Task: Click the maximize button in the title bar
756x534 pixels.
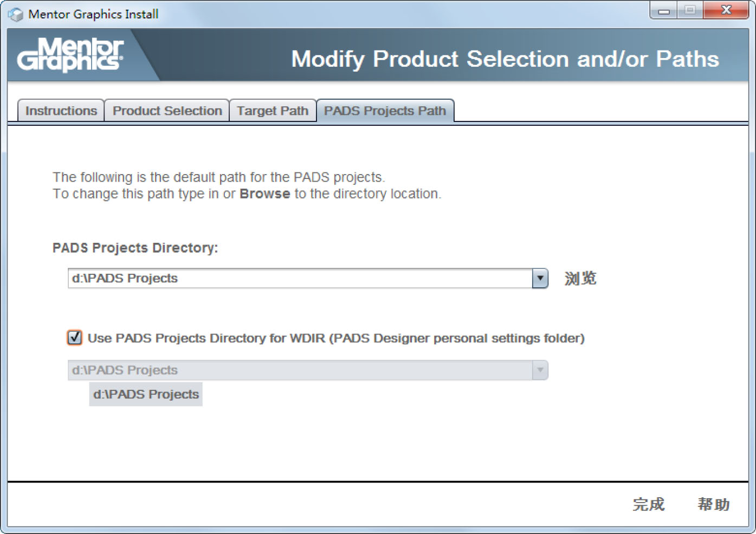Action: click(690, 10)
